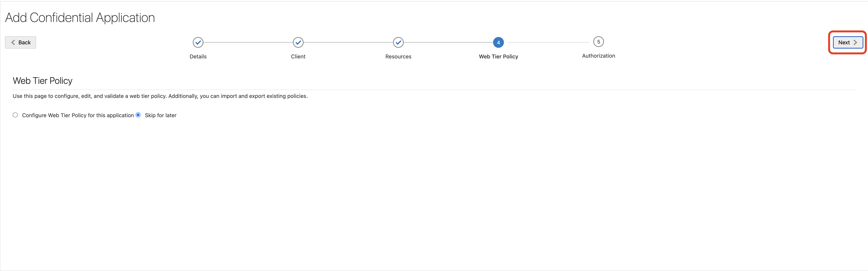Select Configure Web Tier Policy radio button
868x271 pixels.
[15, 115]
